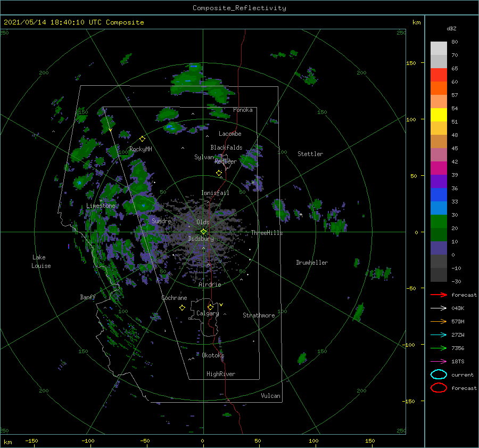The width and height of the screenshot is (479, 448).
Task: Click the cyan 27ZW arrow legend icon
Action: (x=439, y=335)
